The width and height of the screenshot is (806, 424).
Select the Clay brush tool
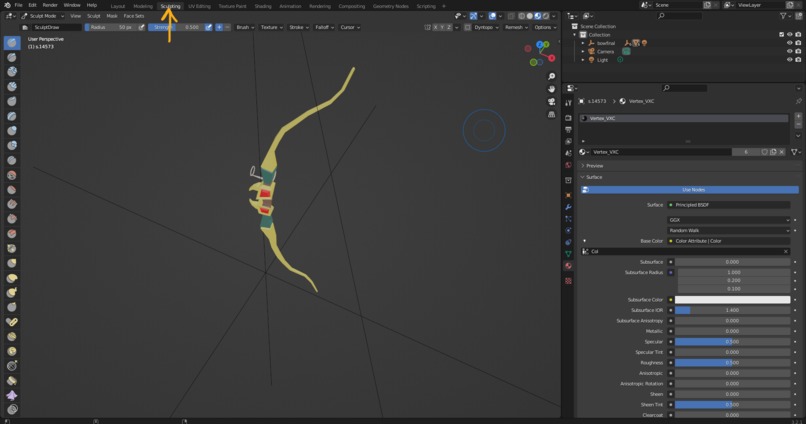click(x=12, y=71)
